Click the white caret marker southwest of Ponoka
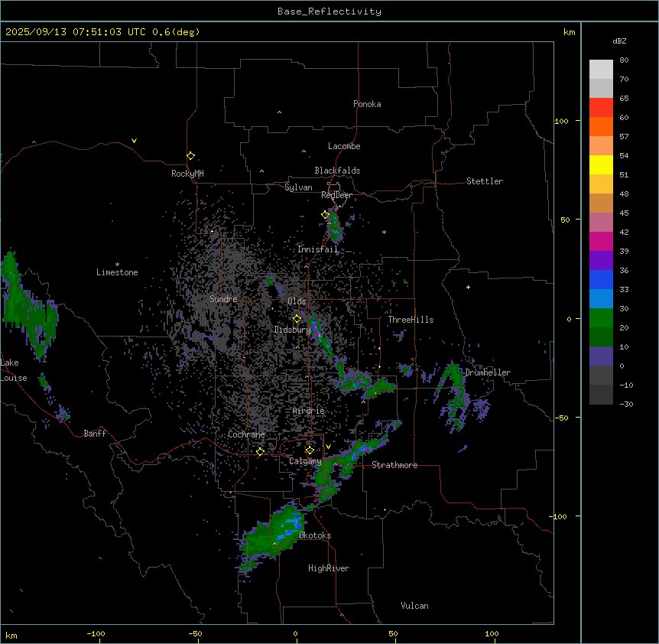This screenshot has width=659, height=644. point(280,112)
